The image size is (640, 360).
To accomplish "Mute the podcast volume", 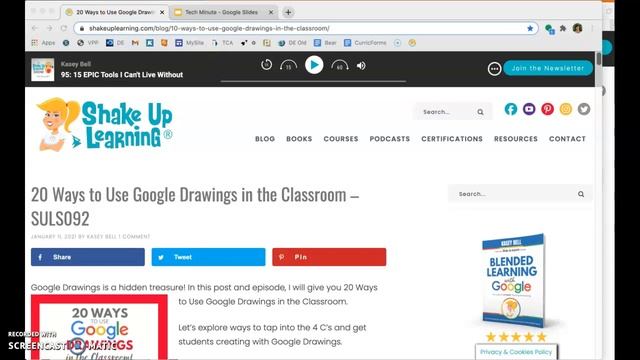I will pyautogui.click(x=361, y=65).
